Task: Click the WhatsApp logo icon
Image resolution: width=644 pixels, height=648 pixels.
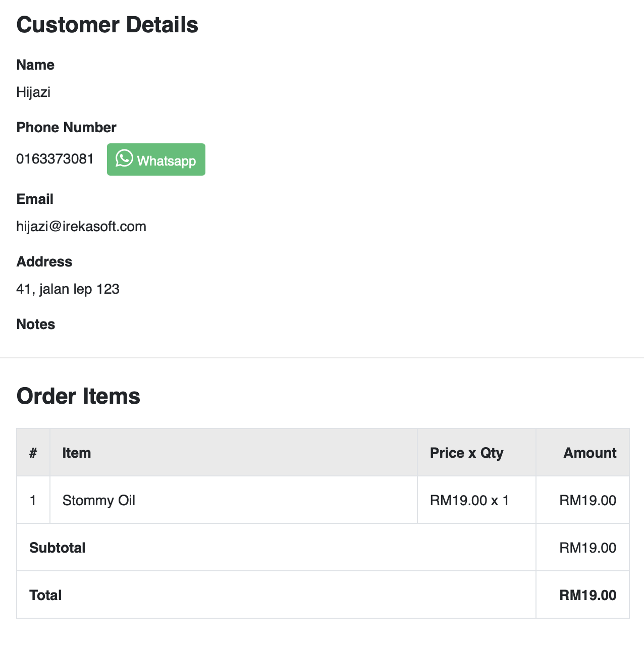Action: (124, 158)
